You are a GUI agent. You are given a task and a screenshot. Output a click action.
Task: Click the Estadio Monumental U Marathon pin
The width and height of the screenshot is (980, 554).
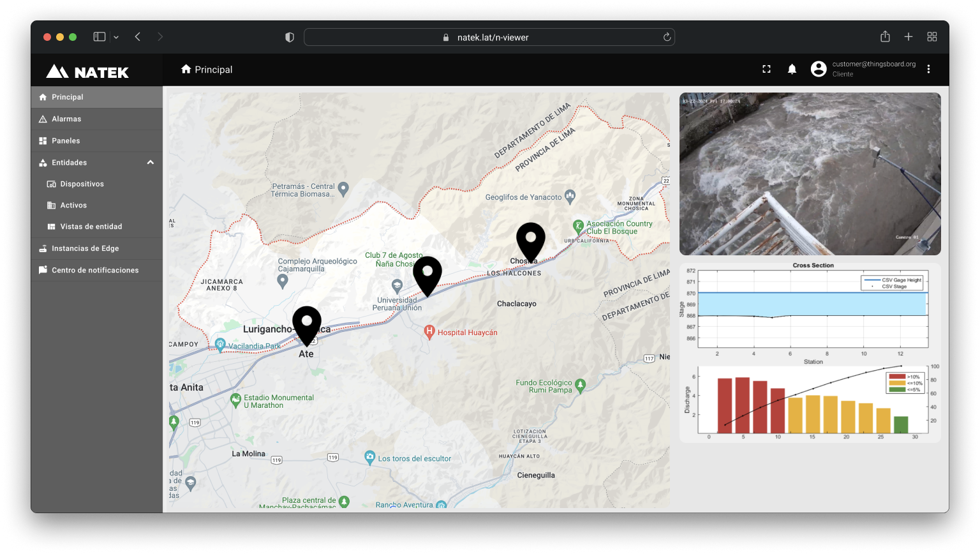click(235, 401)
